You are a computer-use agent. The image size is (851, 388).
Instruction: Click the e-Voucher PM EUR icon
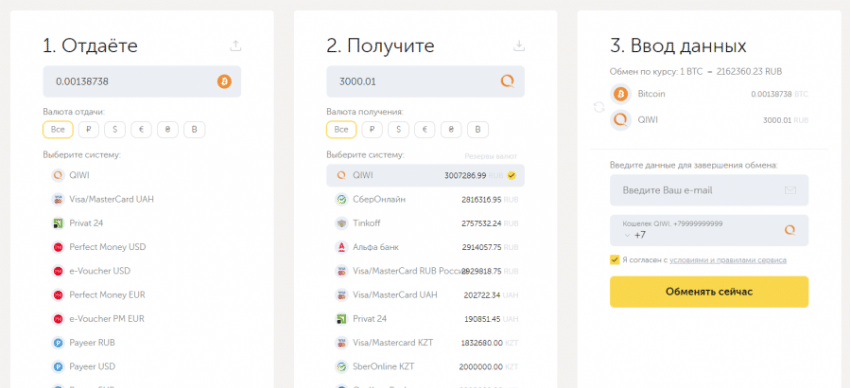58,319
